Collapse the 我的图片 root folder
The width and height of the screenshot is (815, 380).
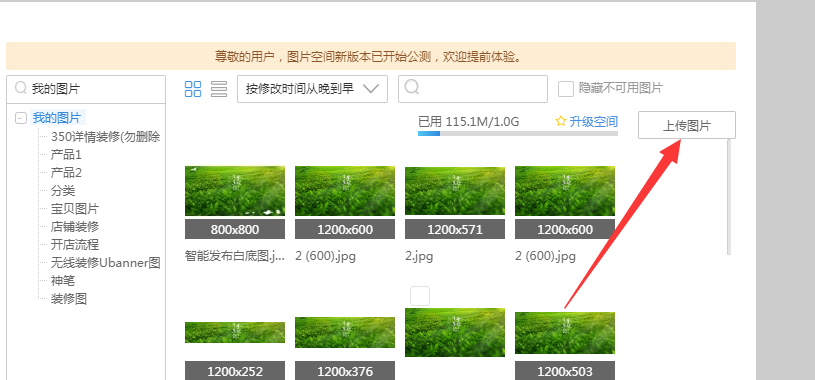coord(21,118)
